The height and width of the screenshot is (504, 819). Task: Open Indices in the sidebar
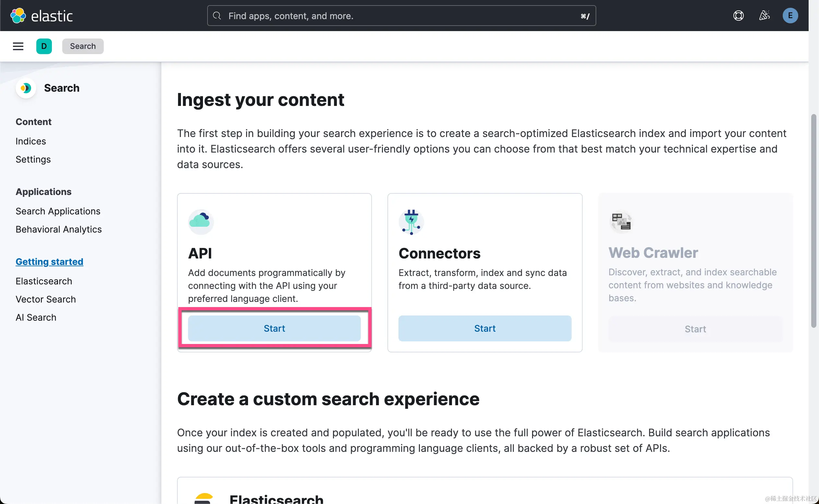coord(31,141)
